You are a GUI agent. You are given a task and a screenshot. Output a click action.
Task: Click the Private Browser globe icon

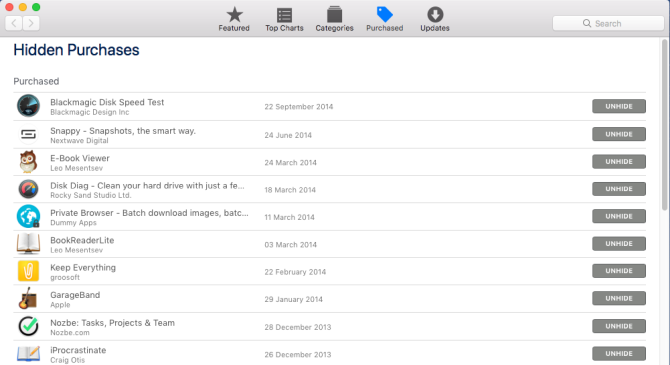28,216
